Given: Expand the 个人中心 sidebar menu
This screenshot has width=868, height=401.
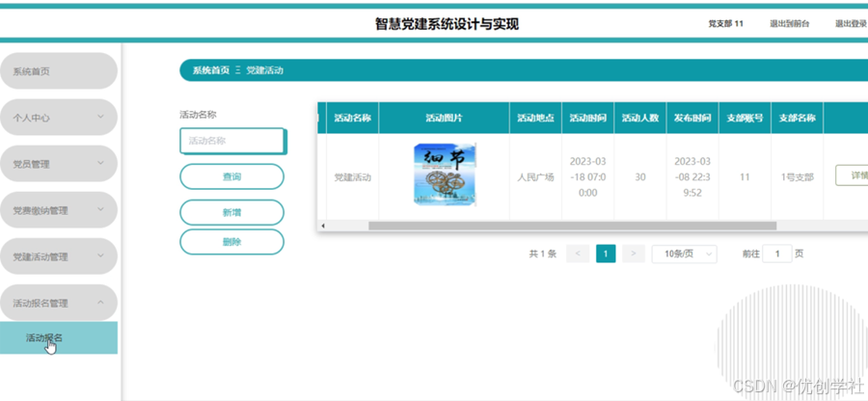Looking at the screenshot, I should point(59,118).
